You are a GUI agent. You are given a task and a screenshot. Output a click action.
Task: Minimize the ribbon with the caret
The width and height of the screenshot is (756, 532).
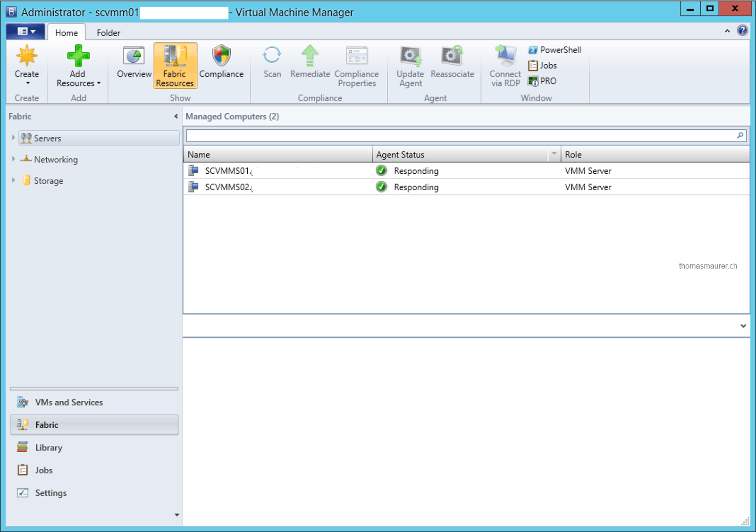(727, 31)
